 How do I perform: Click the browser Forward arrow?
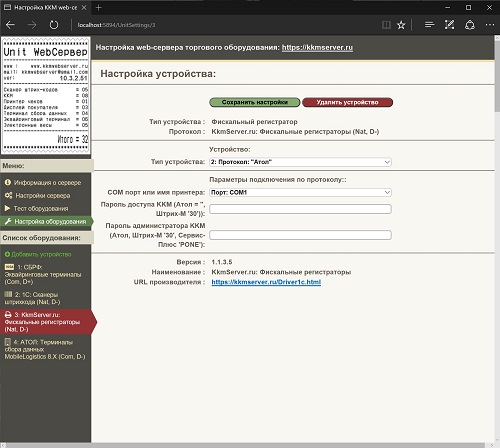coord(32,25)
